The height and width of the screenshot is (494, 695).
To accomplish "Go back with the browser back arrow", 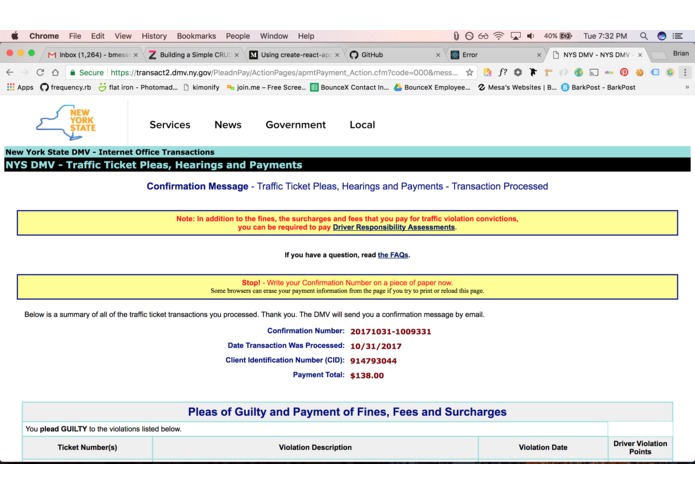I will click(10, 72).
